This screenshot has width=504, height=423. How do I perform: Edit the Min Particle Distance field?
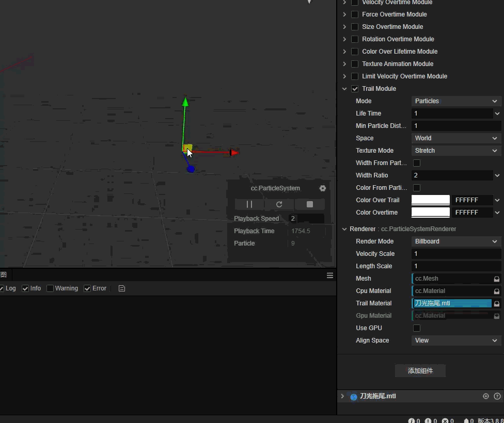pos(456,126)
